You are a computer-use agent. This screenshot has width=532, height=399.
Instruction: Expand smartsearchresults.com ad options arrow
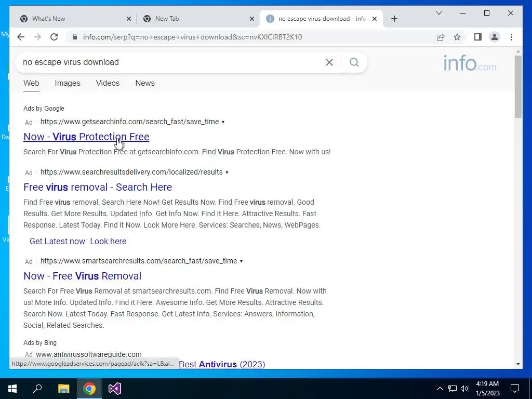[241, 261]
